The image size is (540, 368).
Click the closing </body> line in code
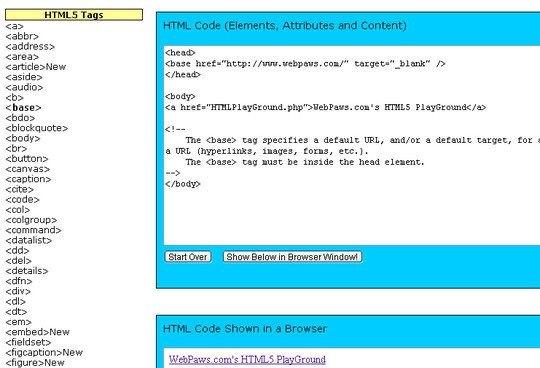(x=183, y=184)
